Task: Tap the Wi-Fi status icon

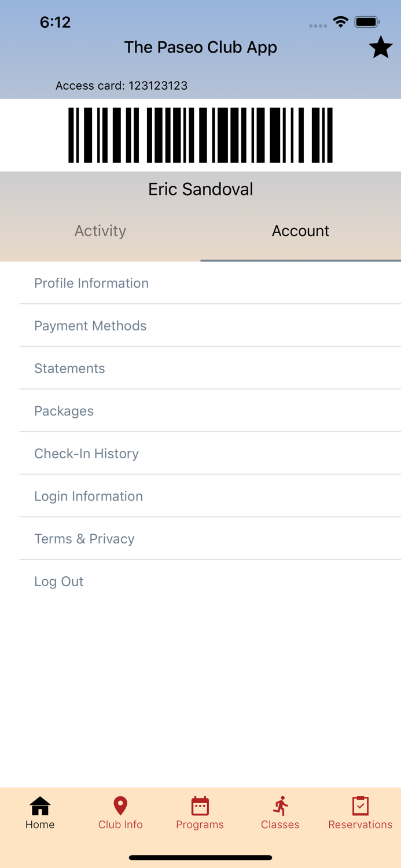Action: point(340,21)
